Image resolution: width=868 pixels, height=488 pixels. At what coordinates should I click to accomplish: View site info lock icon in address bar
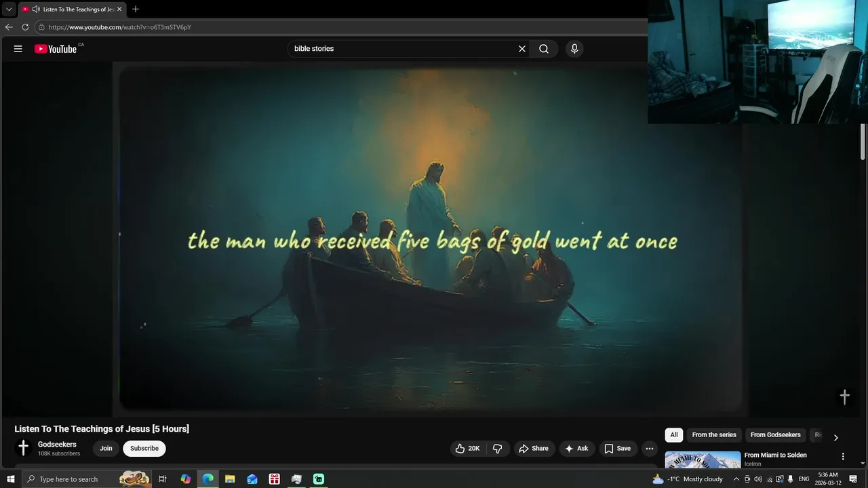pos(41,27)
